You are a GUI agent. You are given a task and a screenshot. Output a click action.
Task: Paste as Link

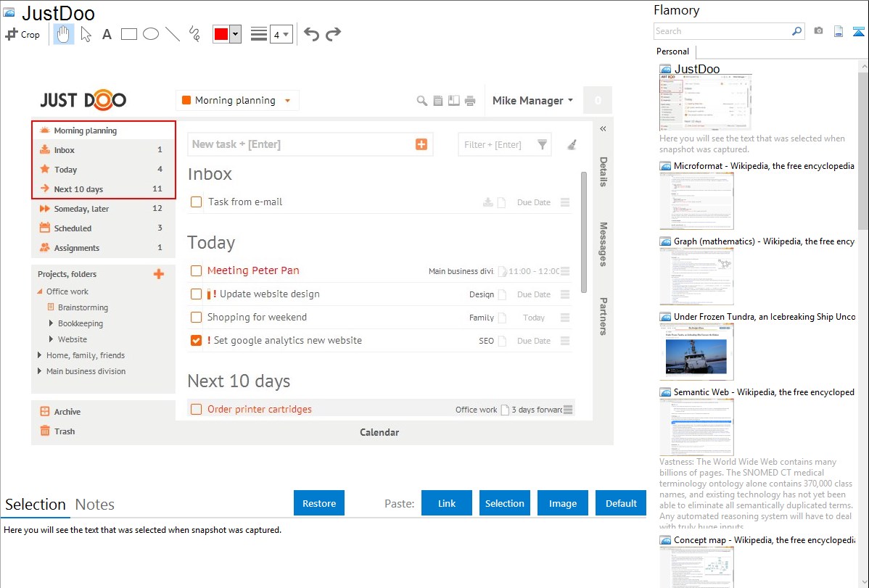[x=447, y=503]
